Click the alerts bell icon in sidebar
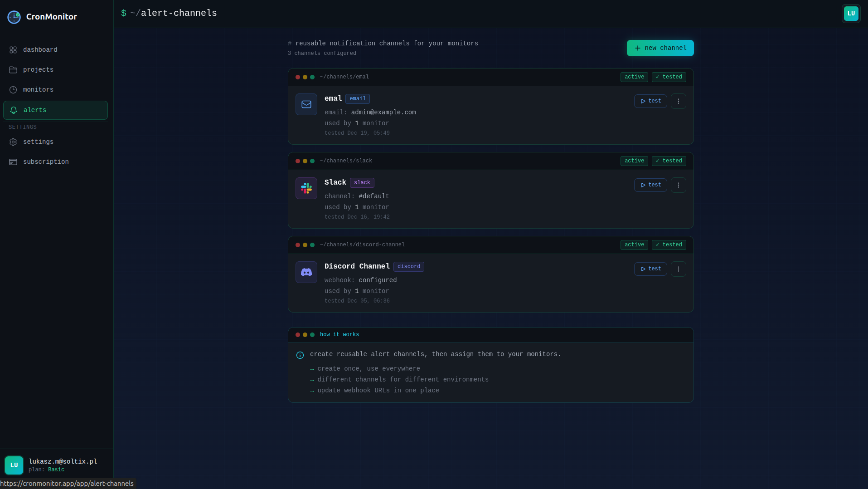 pos(13,110)
